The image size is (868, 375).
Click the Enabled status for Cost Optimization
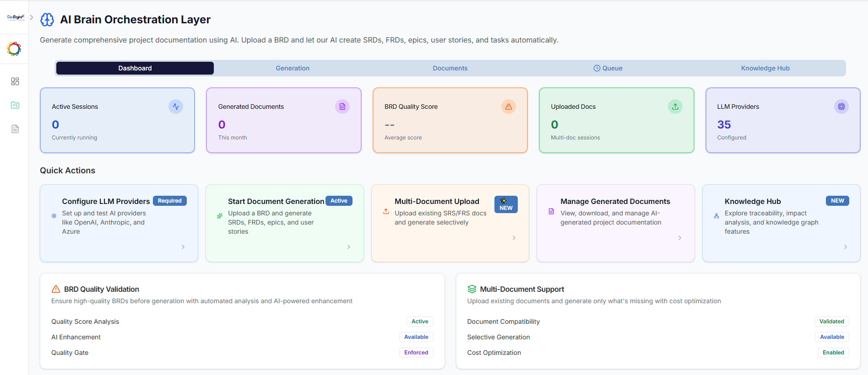coord(833,353)
